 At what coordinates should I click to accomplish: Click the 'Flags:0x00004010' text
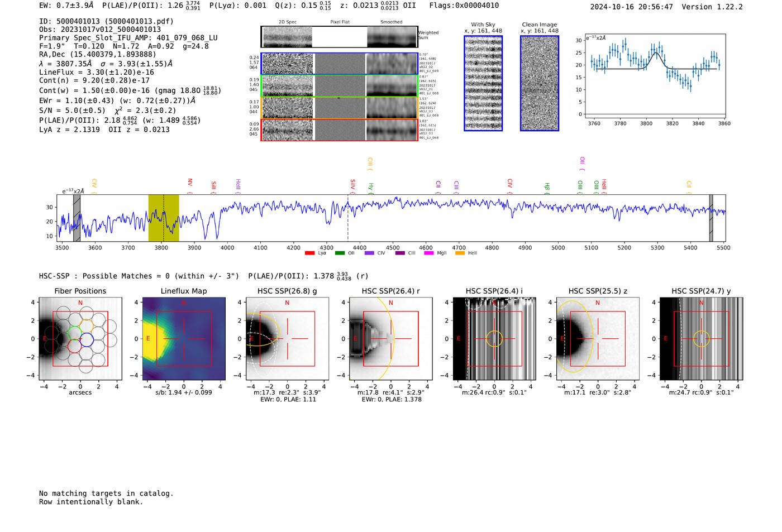click(x=464, y=5)
